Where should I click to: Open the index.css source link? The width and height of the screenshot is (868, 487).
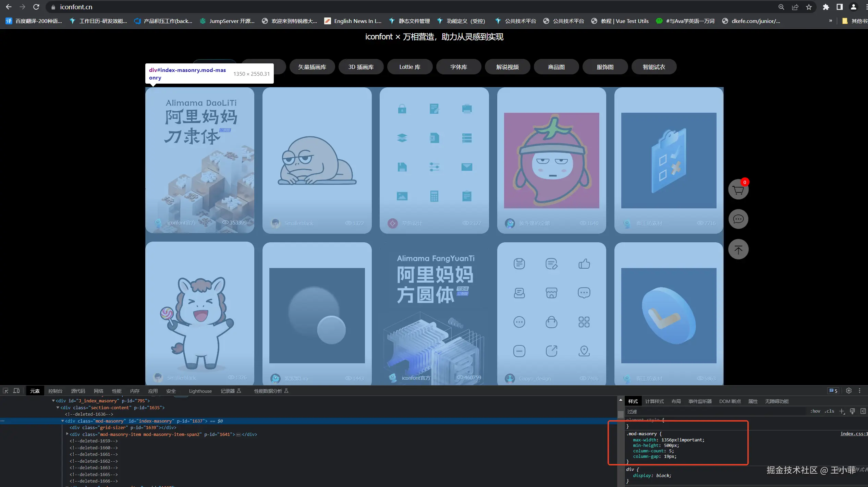click(x=853, y=434)
